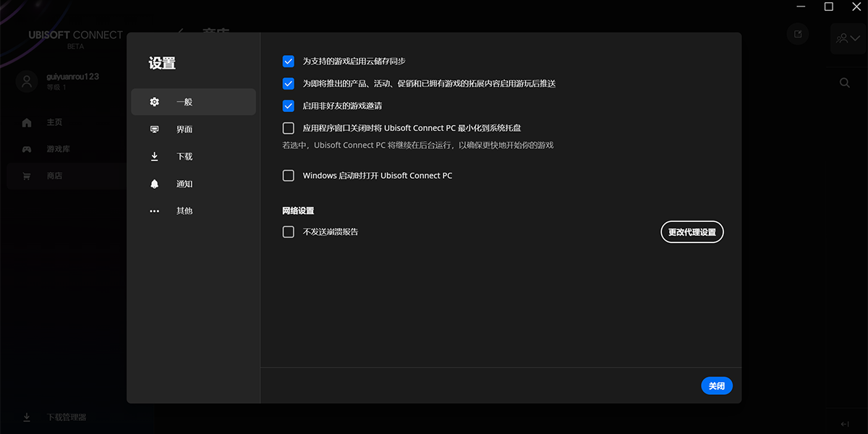
Task: Switch to the 界面 settings tab
Action: coord(193,129)
